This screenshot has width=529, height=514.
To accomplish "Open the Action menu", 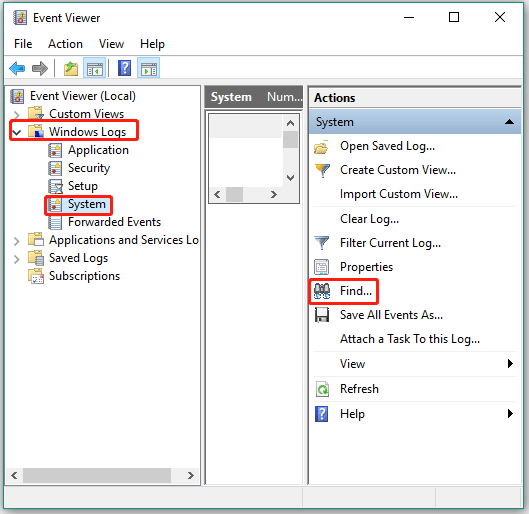I will point(65,44).
